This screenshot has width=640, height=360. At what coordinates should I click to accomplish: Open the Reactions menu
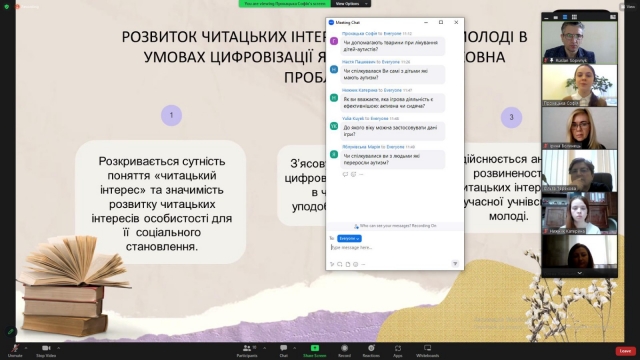[371, 350]
